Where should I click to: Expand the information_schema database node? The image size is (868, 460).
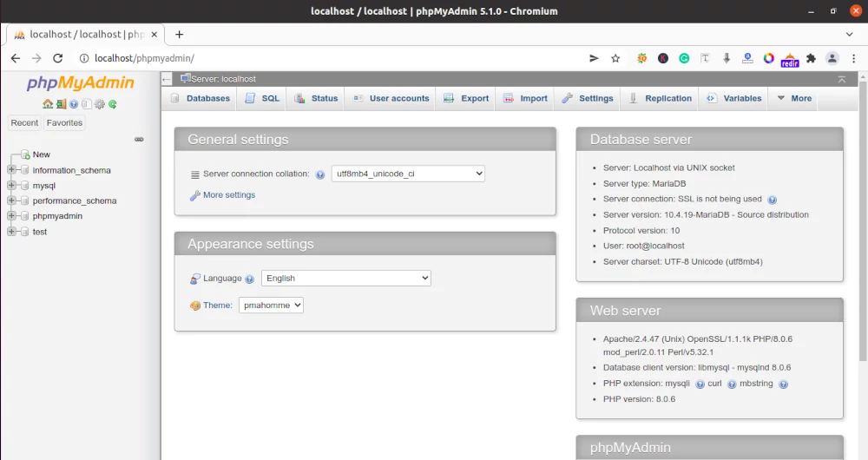[x=11, y=170]
